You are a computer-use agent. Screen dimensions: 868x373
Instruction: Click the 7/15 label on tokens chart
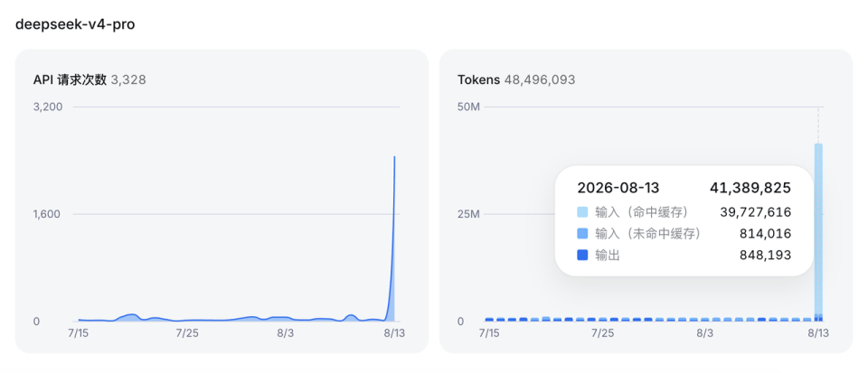tap(489, 333)
